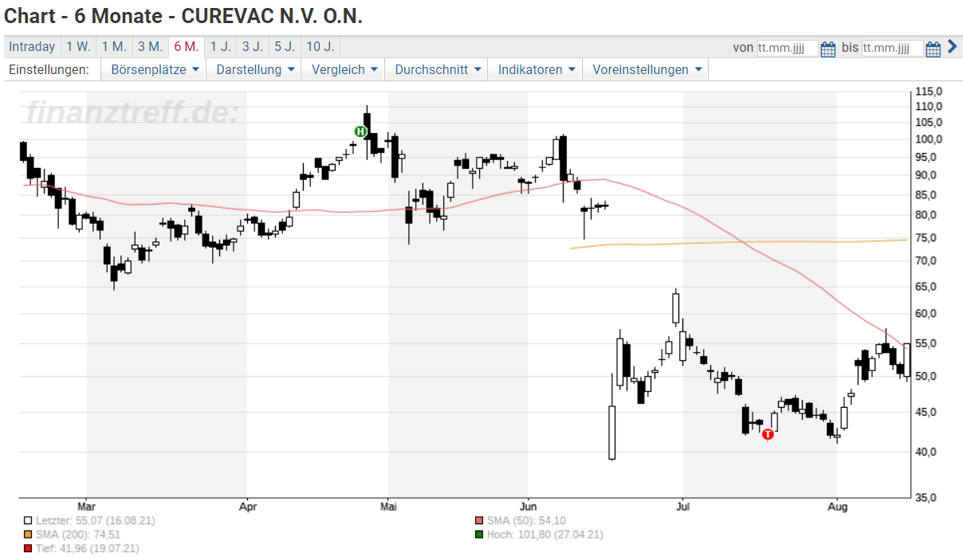Click the green H high marker on chart
The width and height of the screenshot is (963, 560).
pyautogui.click(x=360, y=131)
